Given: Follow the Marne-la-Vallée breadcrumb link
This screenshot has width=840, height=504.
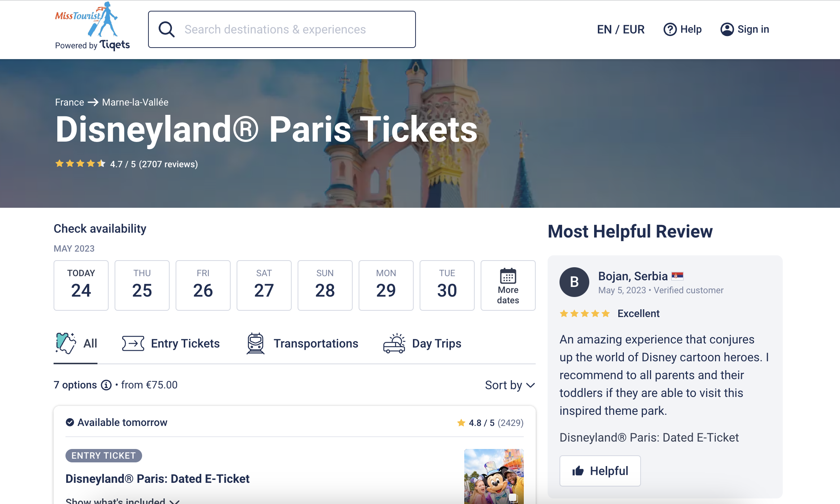Looking at the screenshot, I should pos(135,102).
